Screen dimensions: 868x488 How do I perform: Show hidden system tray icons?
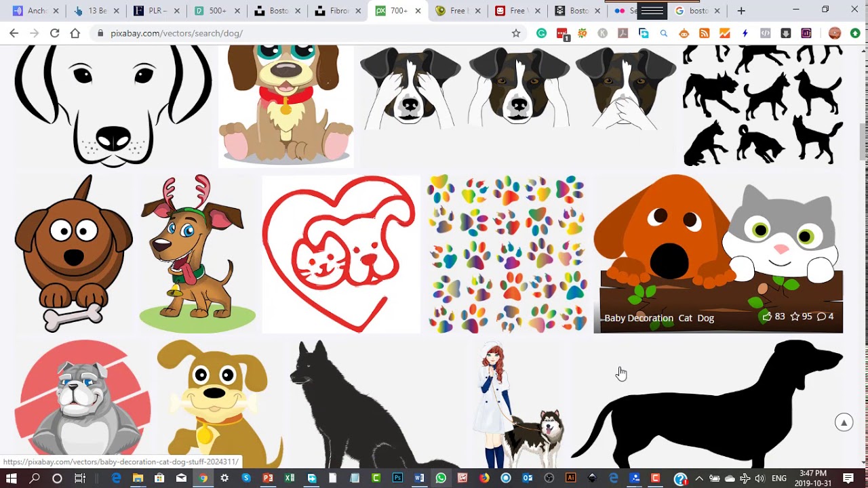coord(699,479)
